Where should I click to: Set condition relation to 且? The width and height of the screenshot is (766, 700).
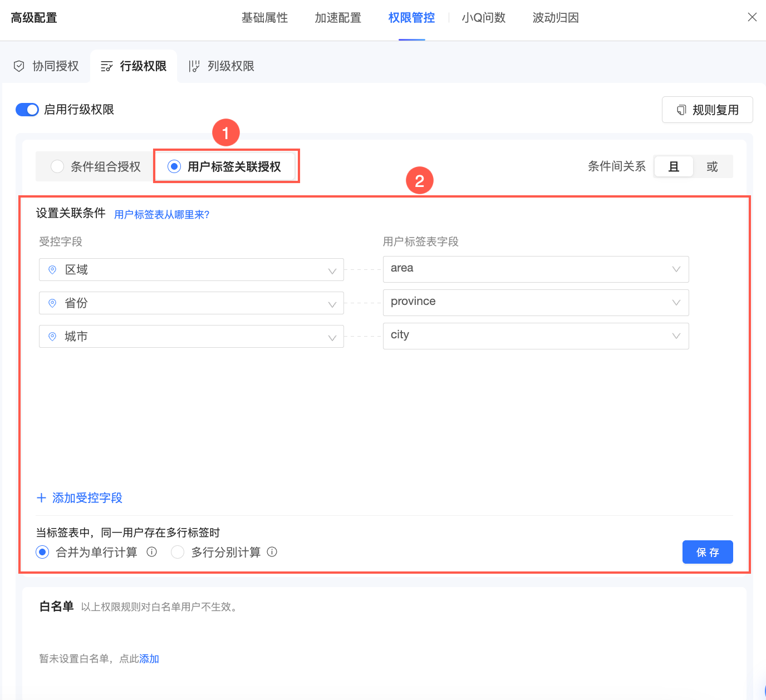coord(674,166)
